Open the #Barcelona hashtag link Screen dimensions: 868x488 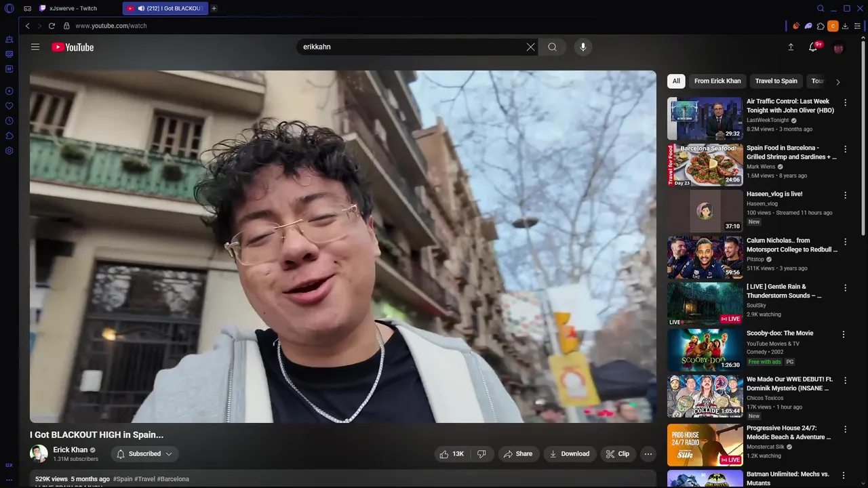[x=173, y=479]
